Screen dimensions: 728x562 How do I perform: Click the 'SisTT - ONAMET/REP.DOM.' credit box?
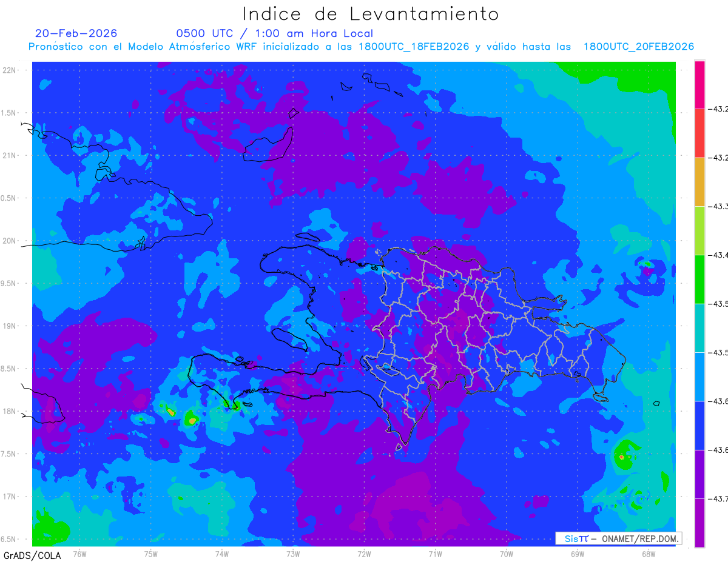click(x=619, y=538)
